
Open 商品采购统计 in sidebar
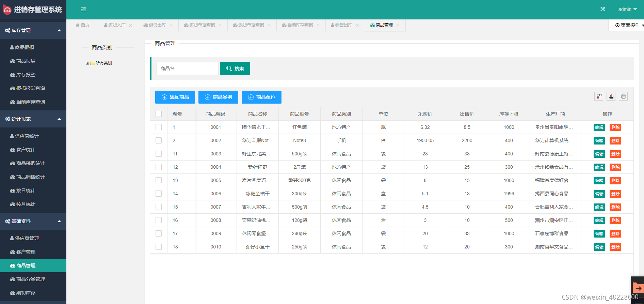tap(33, 163)
